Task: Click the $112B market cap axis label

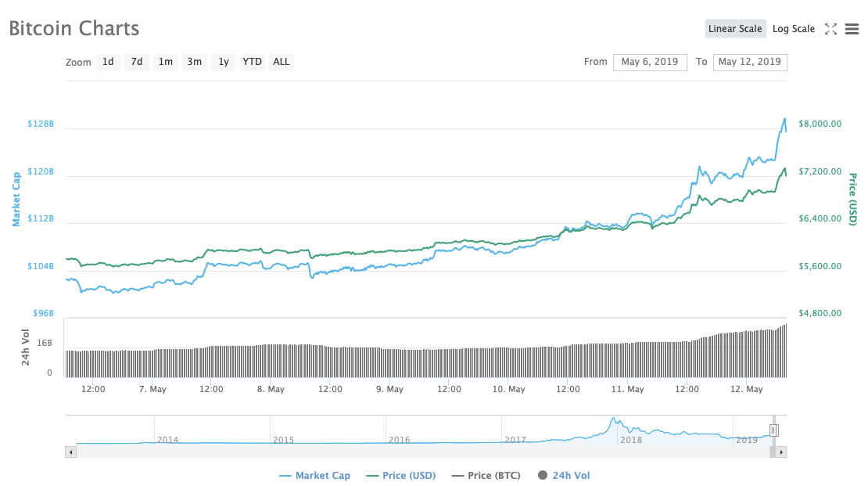Action: click(41, 218)
